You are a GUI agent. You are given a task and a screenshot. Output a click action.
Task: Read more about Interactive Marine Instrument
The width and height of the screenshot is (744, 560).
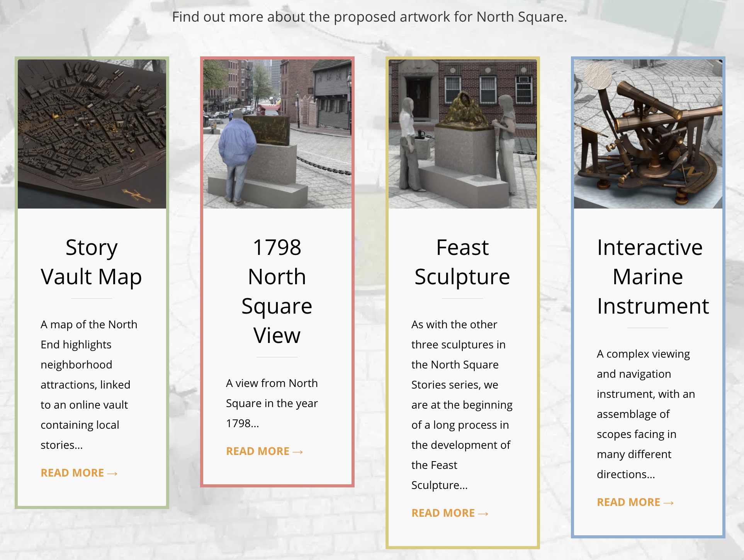click(x=635, y=502)
